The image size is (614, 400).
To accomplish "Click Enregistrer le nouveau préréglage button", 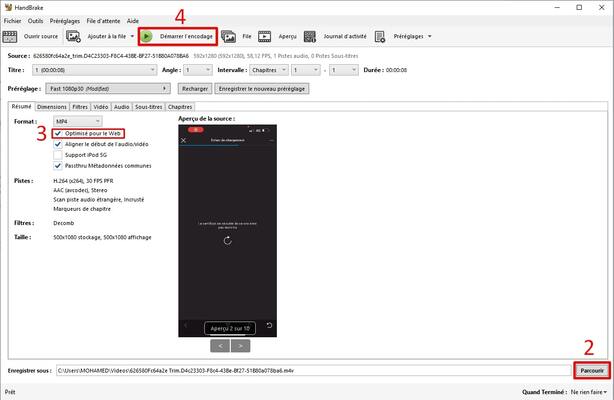I will point(262,89).
